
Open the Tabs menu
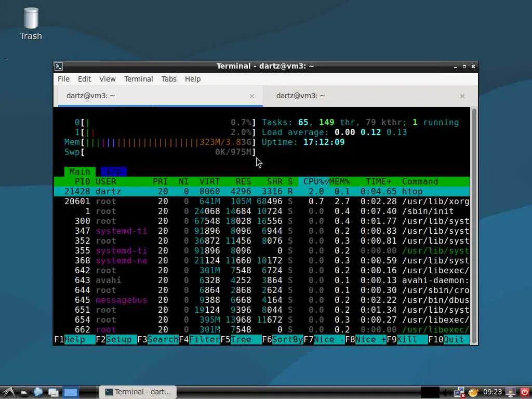tap(169, 79)
